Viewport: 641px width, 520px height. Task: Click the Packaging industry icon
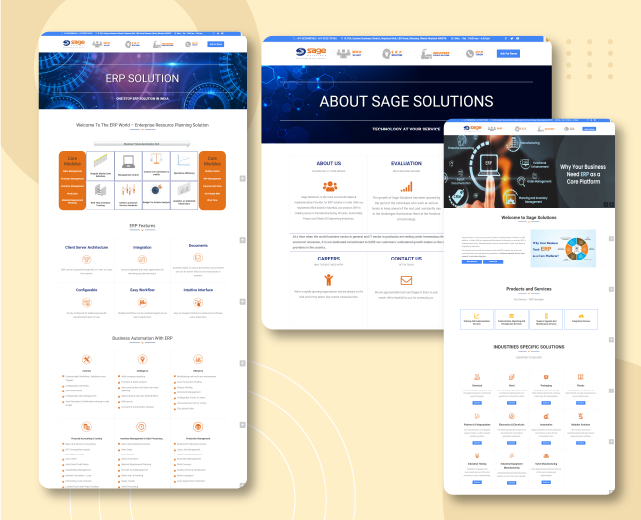[x=546, y=377]
